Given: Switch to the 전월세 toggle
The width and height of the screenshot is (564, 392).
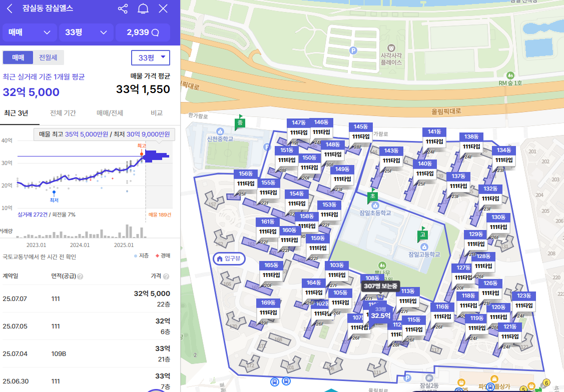Looking at the screenshot, I should click(48, 57).
